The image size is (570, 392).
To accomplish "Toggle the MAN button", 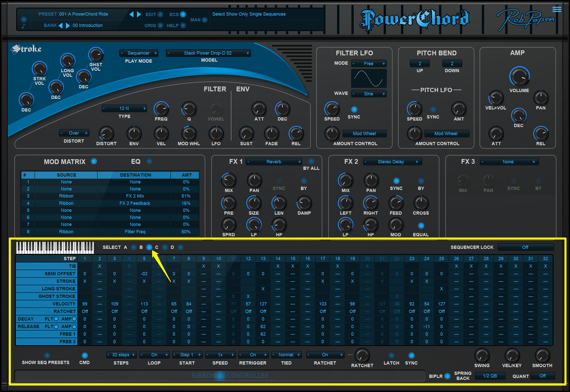I will 205,20.
